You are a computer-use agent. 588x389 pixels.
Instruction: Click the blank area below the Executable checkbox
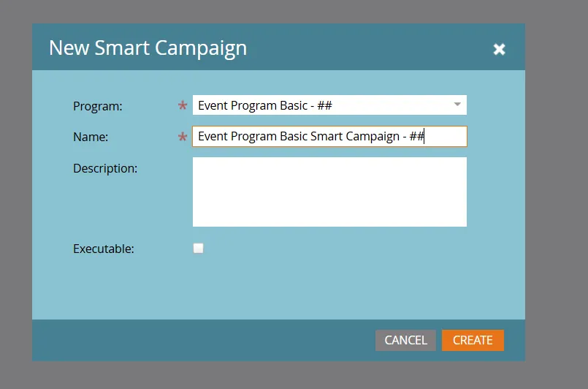(x=278, y=289)
